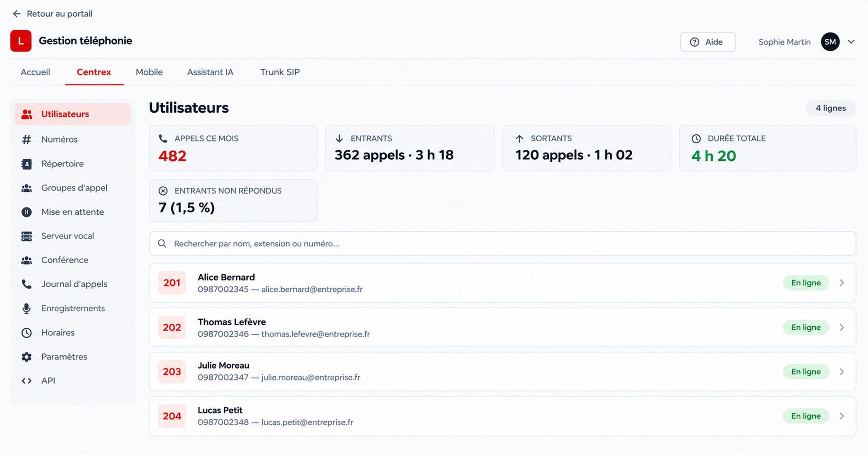
Task: Click the Mise en attente pause icon
Action: (27, 212)
